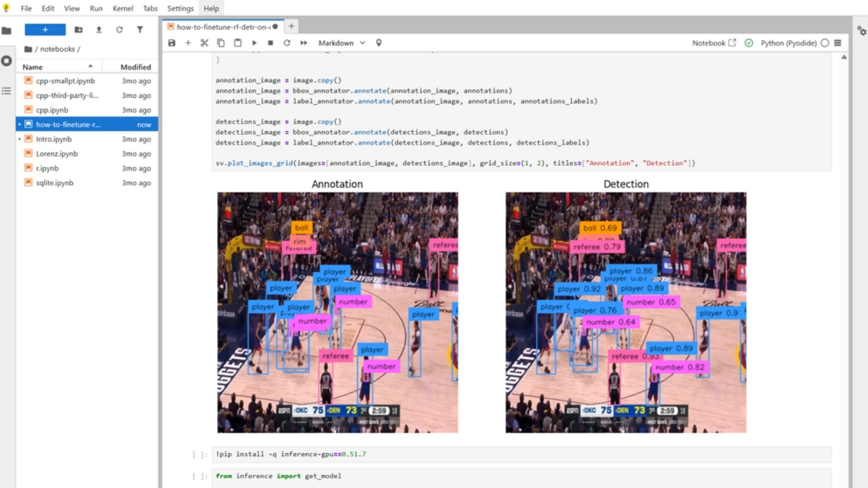Switch to the Intro.ipynb file
This screenshot has width=868, height=488.
(x=53, y=139)
